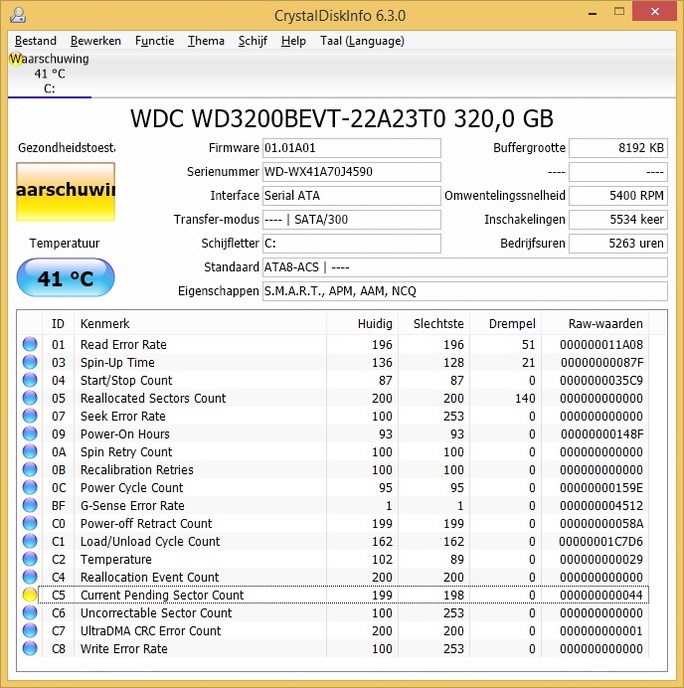Click the ID column header
The height and width of the screenshot is (688, 684).
(58, 324)
